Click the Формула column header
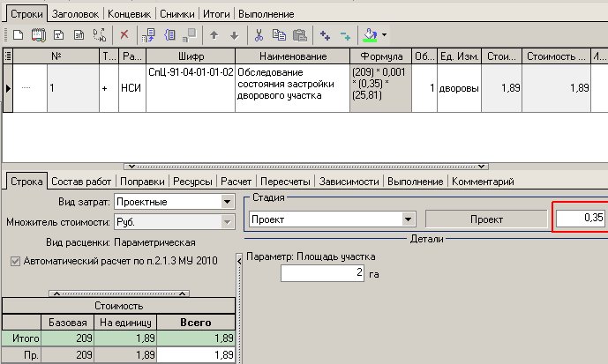608x364 pixels. [x=381, y=56]
